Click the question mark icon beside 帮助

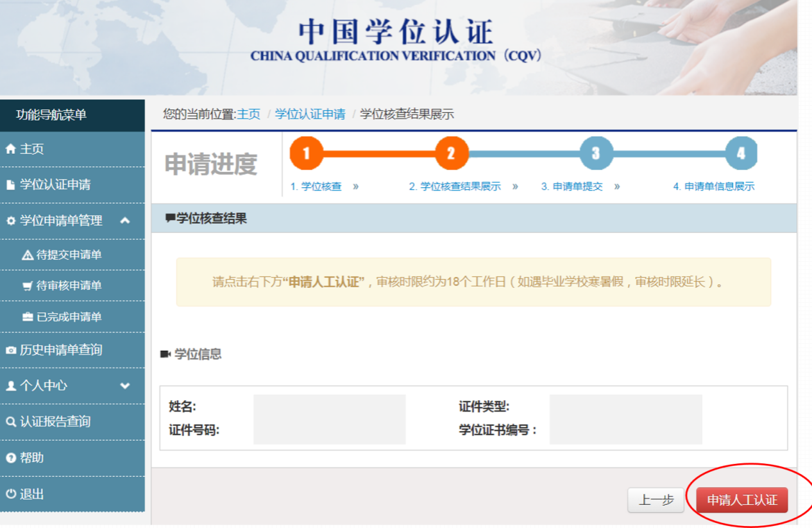[10, 458]
